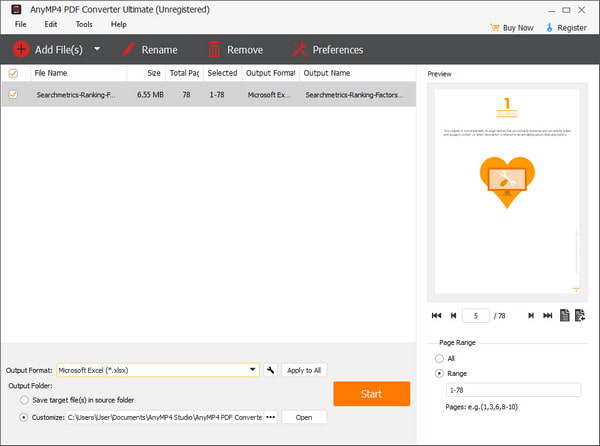The height and width of the screenshot is (446, 600).
Task: Click the Register link
Action: tap(566, 28)
